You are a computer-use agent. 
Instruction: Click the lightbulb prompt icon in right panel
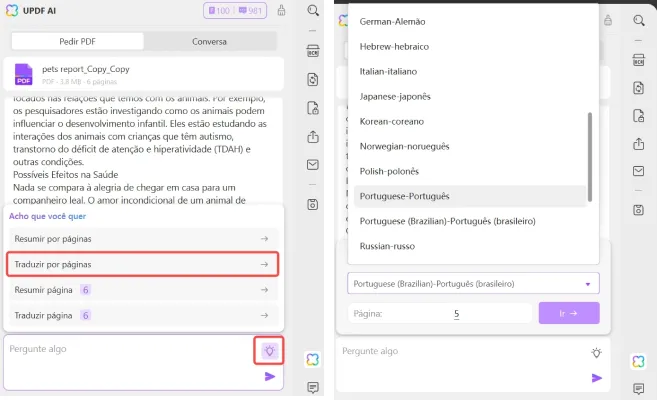tap(596, 353)
